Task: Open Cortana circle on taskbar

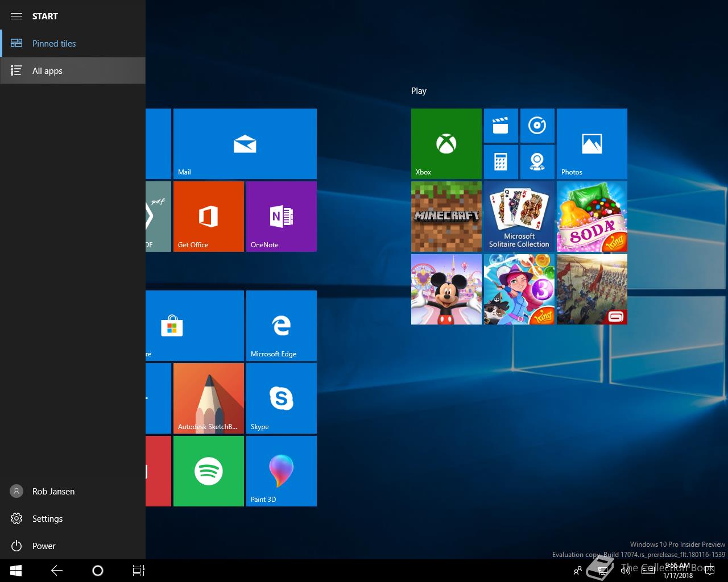Action: click(98, 571)
